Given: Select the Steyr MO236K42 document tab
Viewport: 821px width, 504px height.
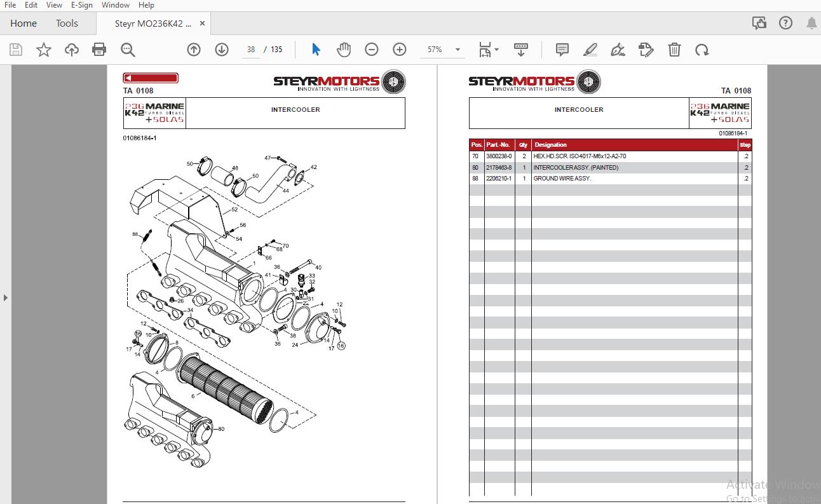Looking at the screenshot, I should pos(153,24).
